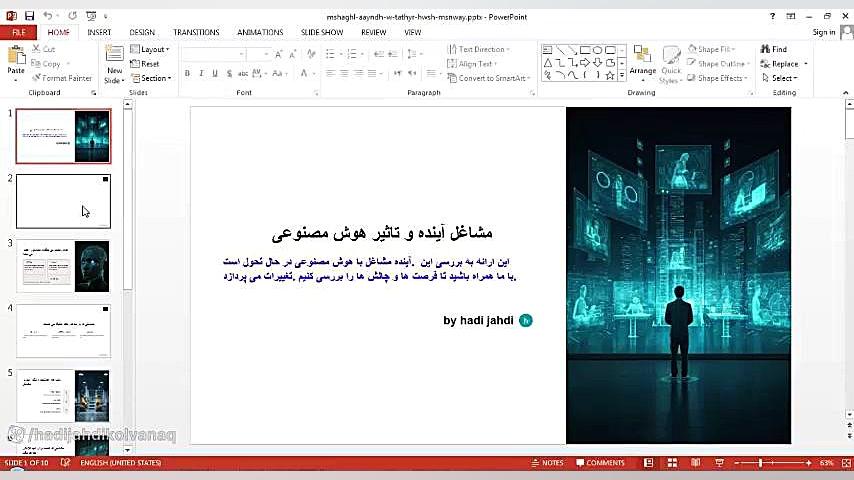This screenshot has width=854, height=480.
Task: Click Ribbon Display Options icon
Action: [x=791, y=16]
